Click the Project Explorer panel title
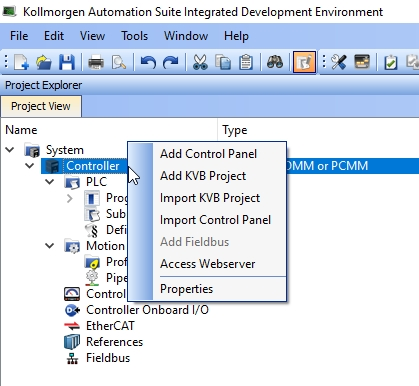This screenshot has width=419, height=386. [x=43, y=85]
